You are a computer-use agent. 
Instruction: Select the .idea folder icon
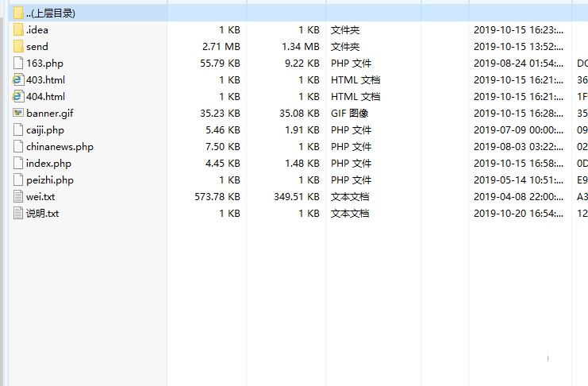(18, 29)
